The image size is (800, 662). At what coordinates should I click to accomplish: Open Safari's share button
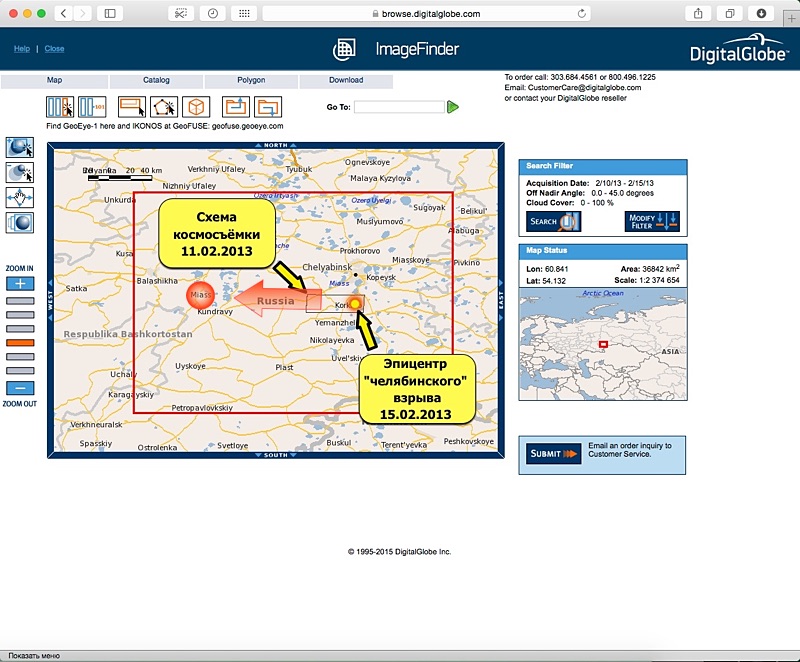tap(698, 14)
